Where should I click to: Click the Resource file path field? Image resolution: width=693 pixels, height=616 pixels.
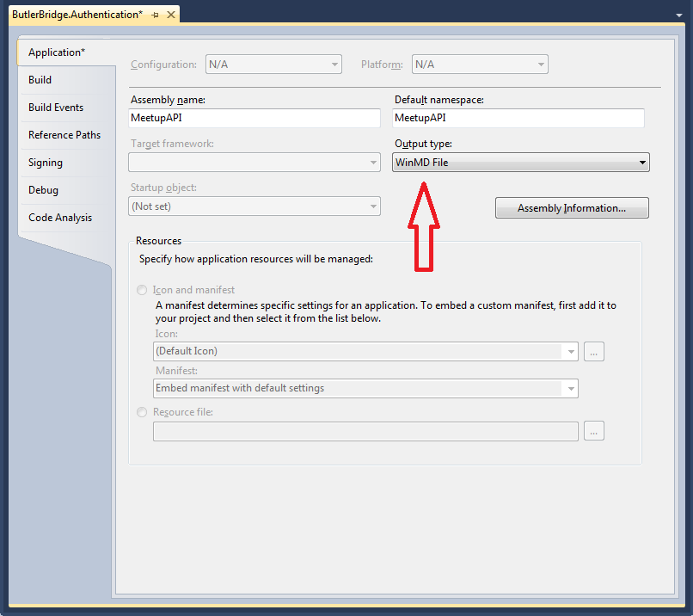point(365,431)
